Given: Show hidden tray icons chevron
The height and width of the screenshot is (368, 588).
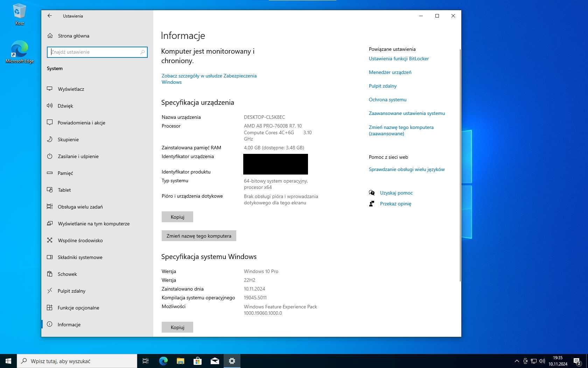Looking at the screenshot, I should pyautogui.click(x=517, y=361).
